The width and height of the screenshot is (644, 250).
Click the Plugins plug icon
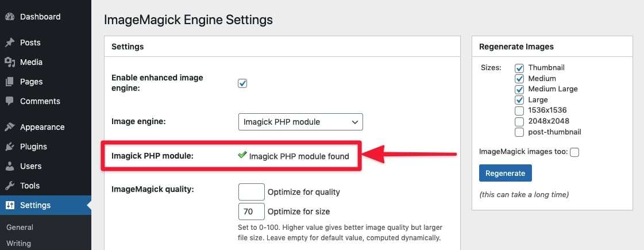pyautogui.click(x=10, y=147)
